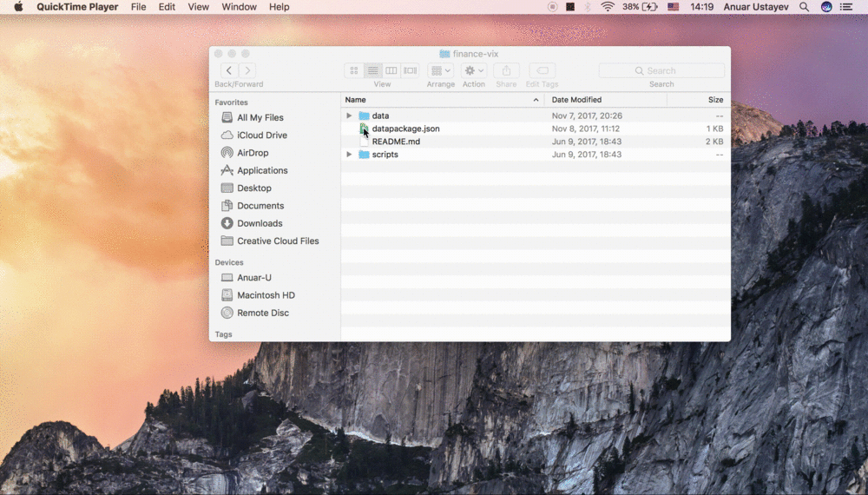Open Spotlight search magnifier
Image resolution: width=868 pixels, height=495 pixels.
pos(804,7)
